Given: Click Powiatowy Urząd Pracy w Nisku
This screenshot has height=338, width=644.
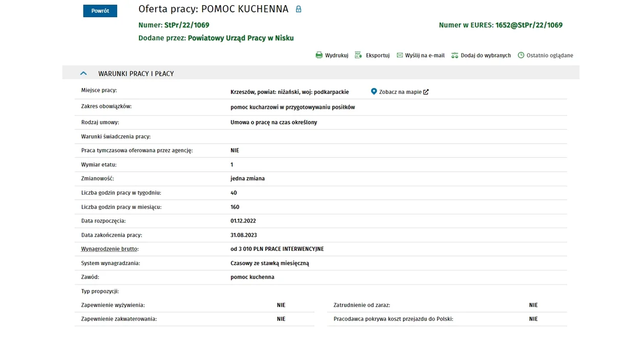Looking at the screenshot, I should pos(241,38).
